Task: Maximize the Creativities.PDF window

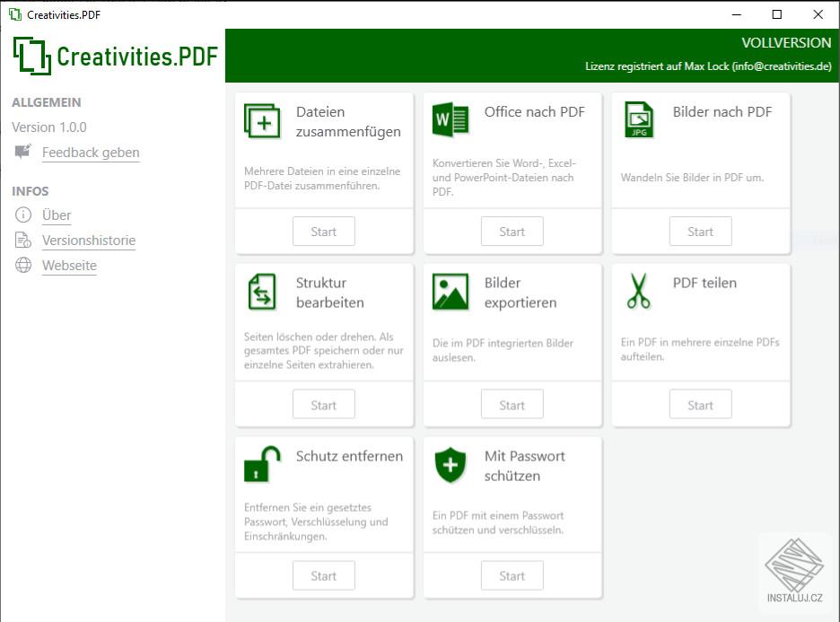Action: click(x=777, y=14)
